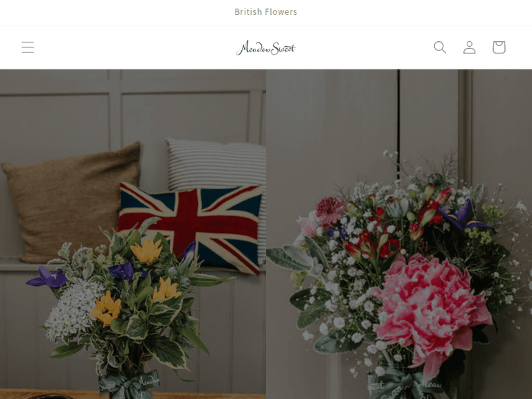Open the search magnifier icon
This screenshot has height=399, width=532.
point(440,47)
